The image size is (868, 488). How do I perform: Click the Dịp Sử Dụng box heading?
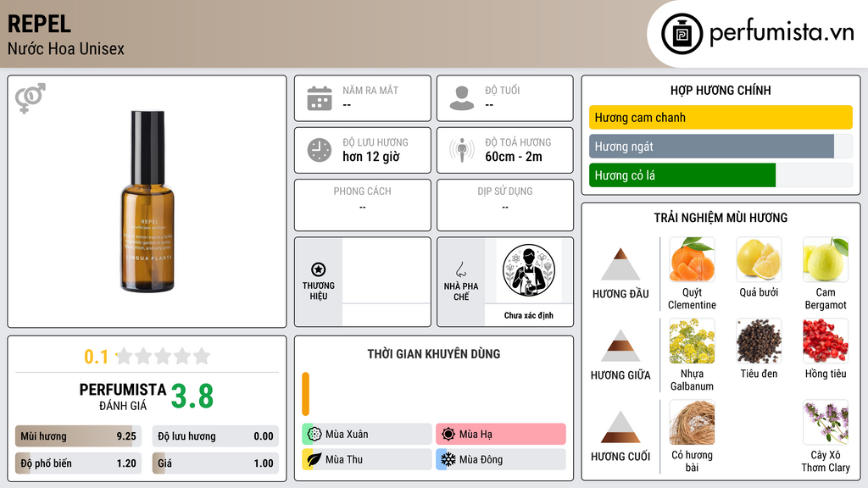[x=505, y=191]
